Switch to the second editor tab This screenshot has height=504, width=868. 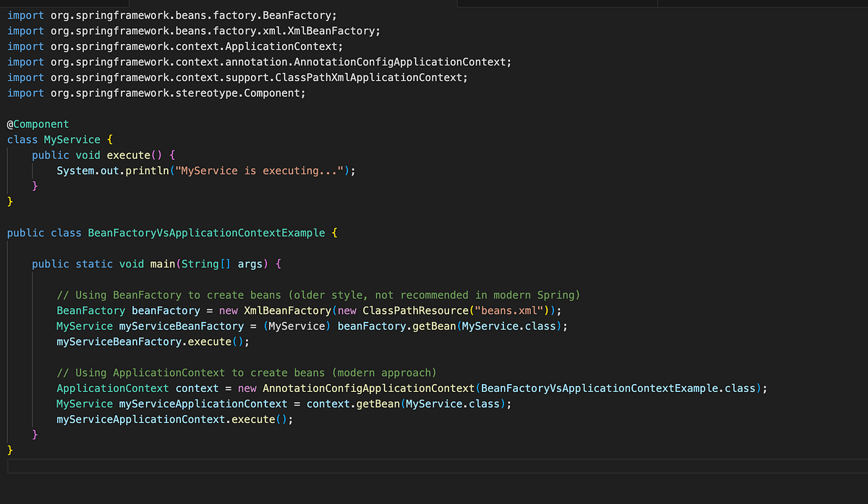coord(557,4)
